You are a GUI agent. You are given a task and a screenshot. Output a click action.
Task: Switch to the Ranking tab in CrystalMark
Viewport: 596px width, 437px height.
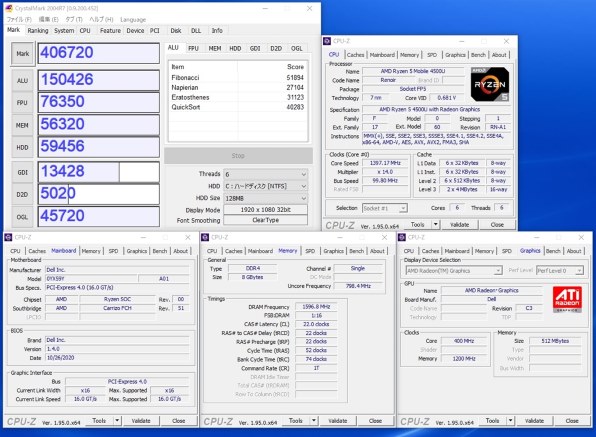pos(38,31)
